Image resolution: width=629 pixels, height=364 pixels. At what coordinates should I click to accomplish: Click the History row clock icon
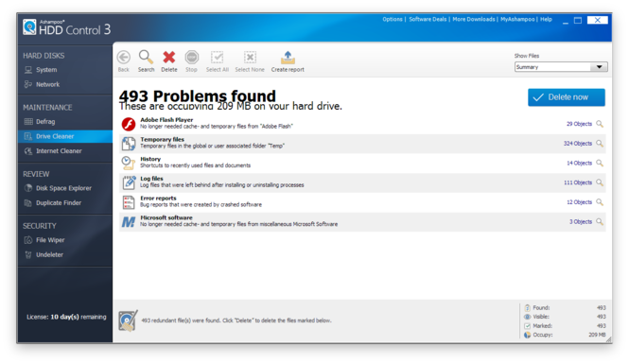pyautogui.click(x=129, y=164)
